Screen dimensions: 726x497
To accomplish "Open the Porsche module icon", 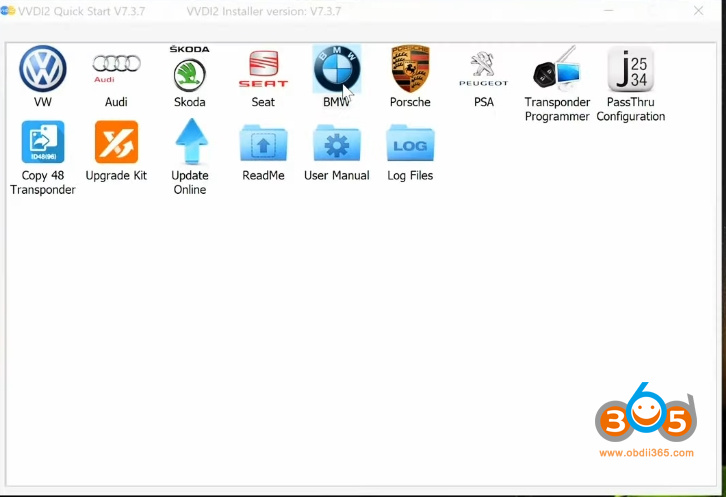I will [410, 70].
